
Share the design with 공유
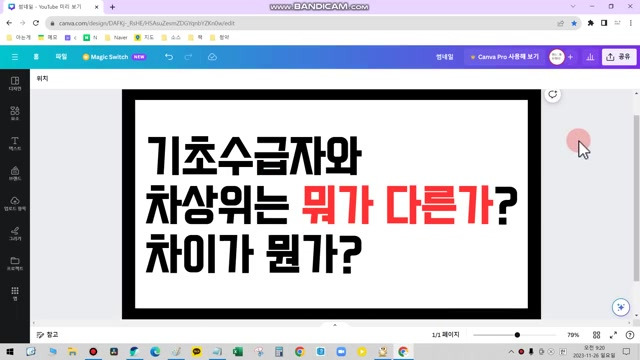point(619,57)
